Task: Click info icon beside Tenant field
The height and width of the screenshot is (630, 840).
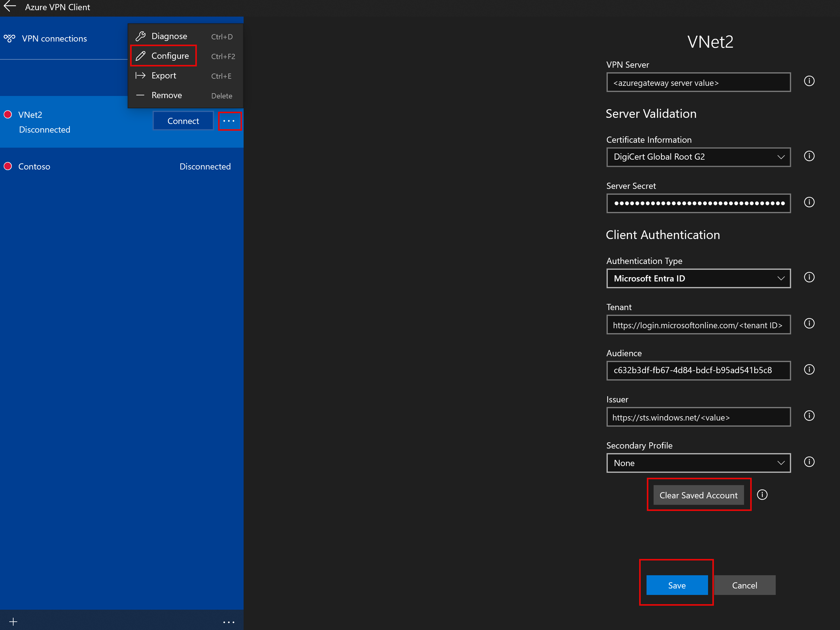Action: (809, 324)
